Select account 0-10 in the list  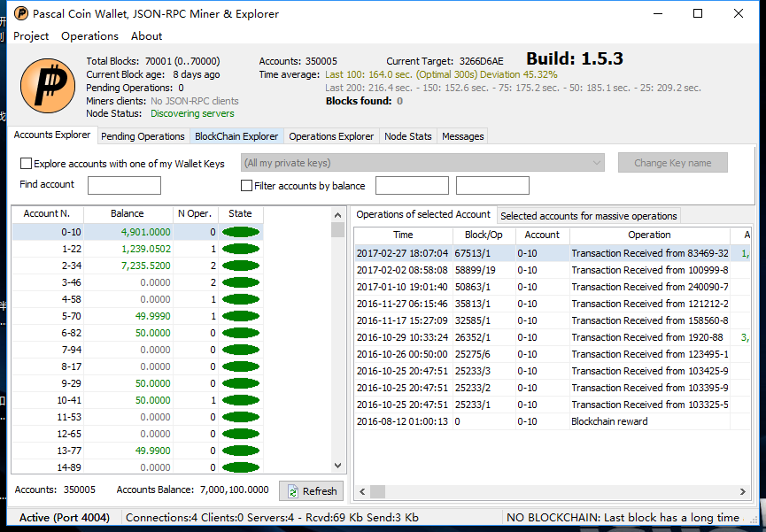[x=138, y=232]
